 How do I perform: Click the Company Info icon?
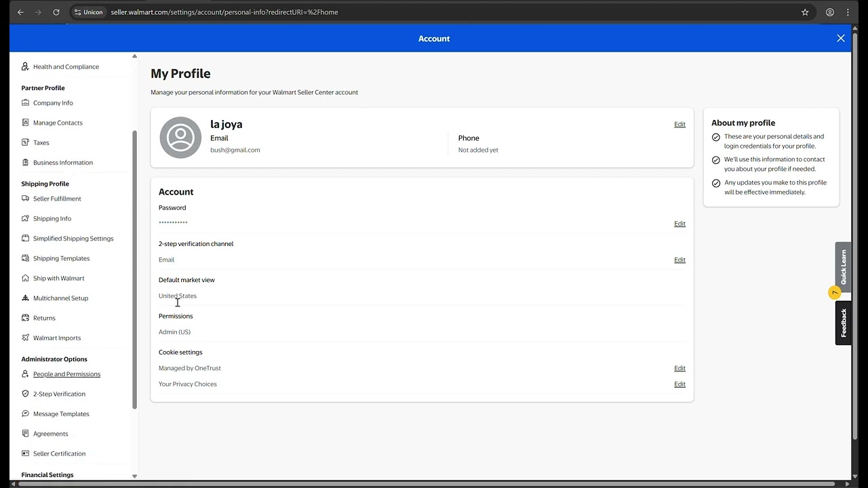pyautogui.click(x=26, y=103)
